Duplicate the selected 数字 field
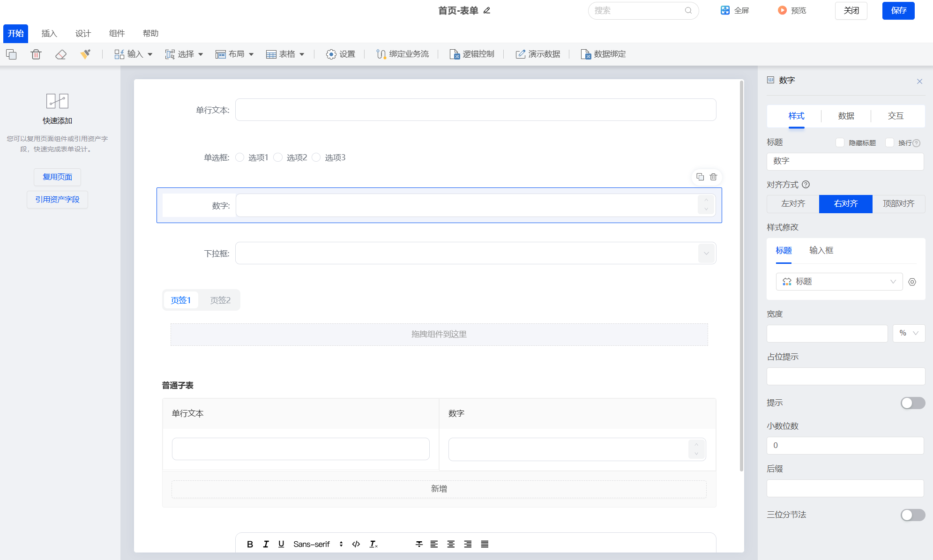The image size is (933, 560). [700, 177]
